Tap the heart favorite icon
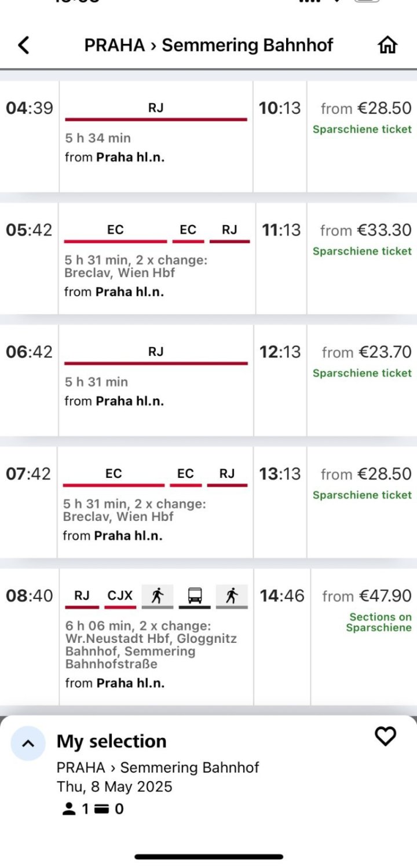 click(386, 736)
